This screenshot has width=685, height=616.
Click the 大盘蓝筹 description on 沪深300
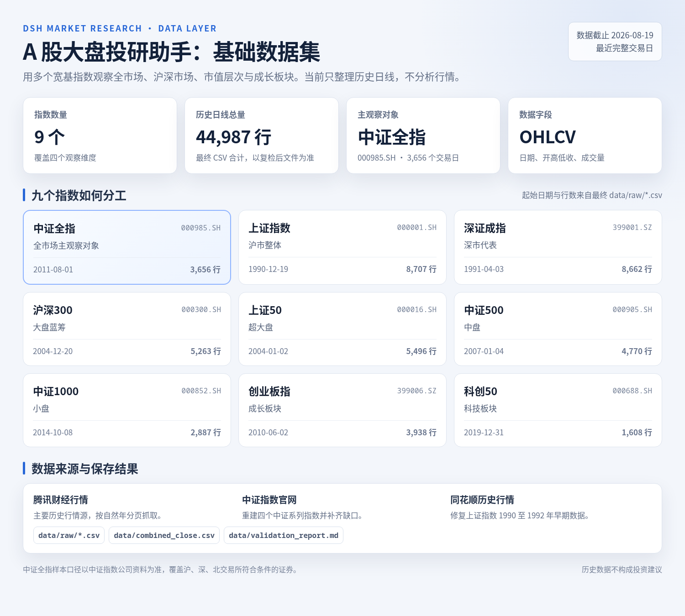49,327
